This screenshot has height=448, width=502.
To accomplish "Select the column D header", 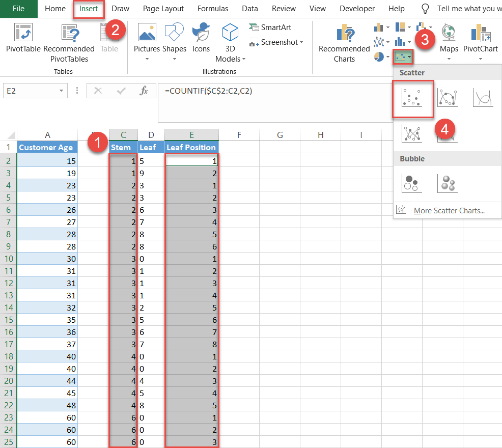I will [151, 135].
